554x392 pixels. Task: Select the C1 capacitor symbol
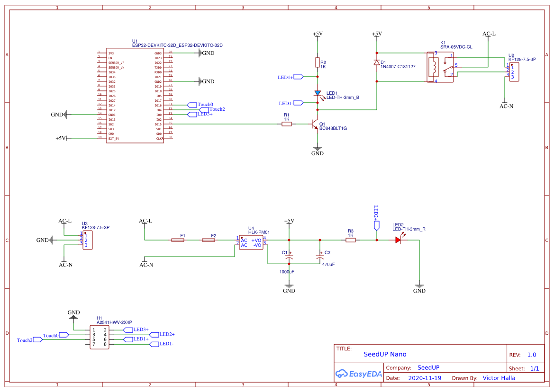click(289, 257)
